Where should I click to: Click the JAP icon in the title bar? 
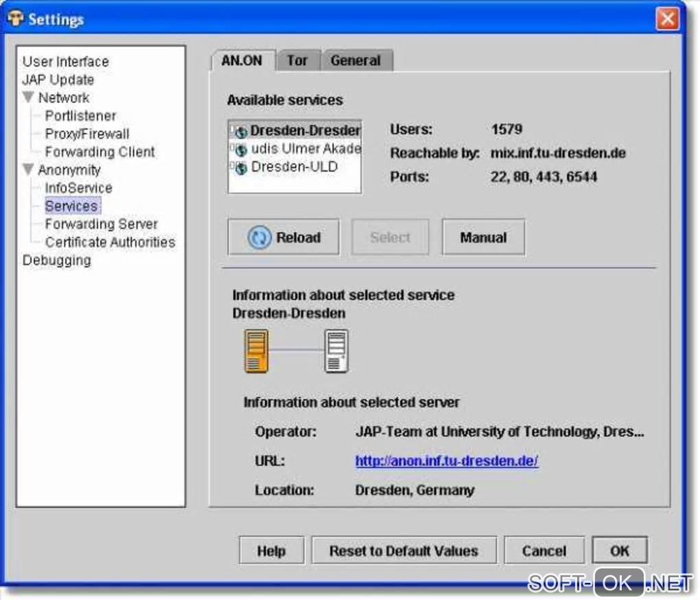click(15, 19)
